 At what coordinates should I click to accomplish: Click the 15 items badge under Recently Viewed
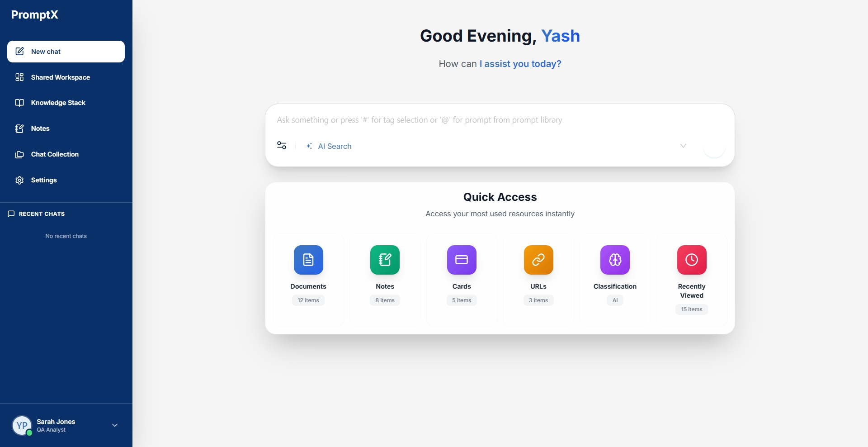(692, 309)
